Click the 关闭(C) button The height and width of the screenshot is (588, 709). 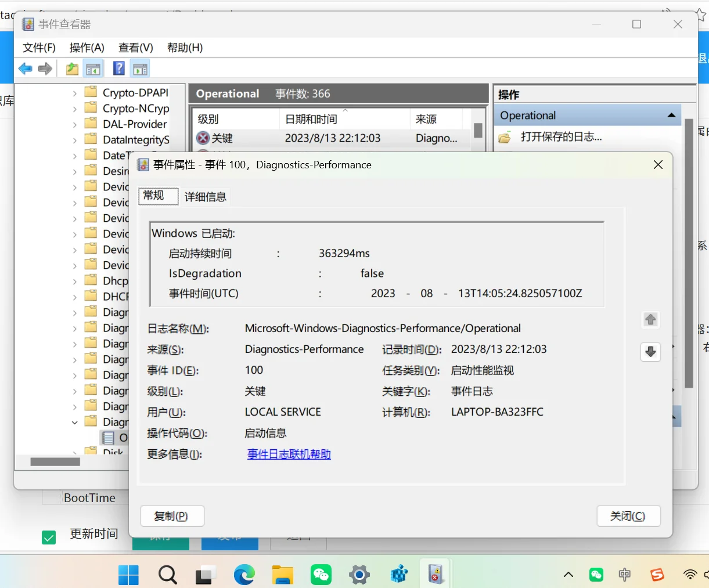(x=628, y=516)
